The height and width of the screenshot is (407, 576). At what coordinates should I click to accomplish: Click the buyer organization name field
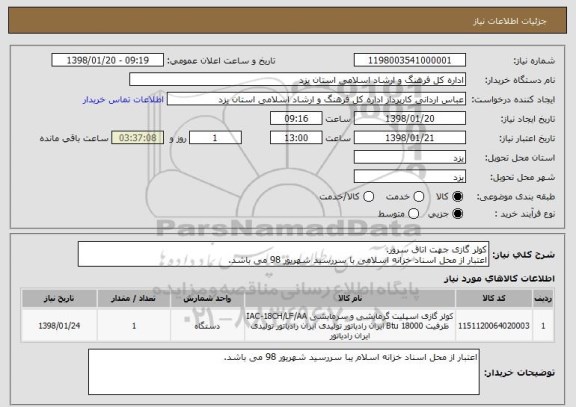click(x=298, y=80)
